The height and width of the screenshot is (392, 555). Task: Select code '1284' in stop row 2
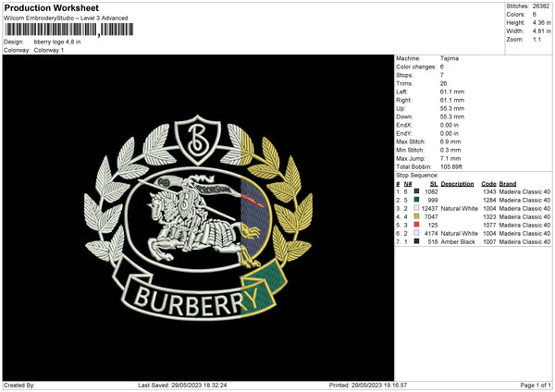(x=489, y=201)
